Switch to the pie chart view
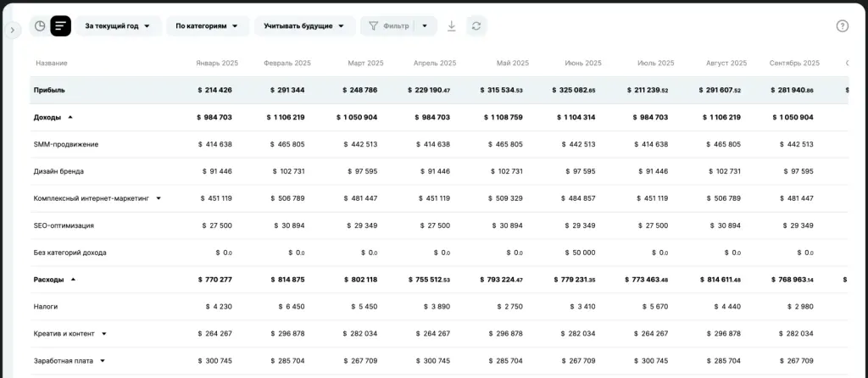The image size is (868, 378). [40, 26]
